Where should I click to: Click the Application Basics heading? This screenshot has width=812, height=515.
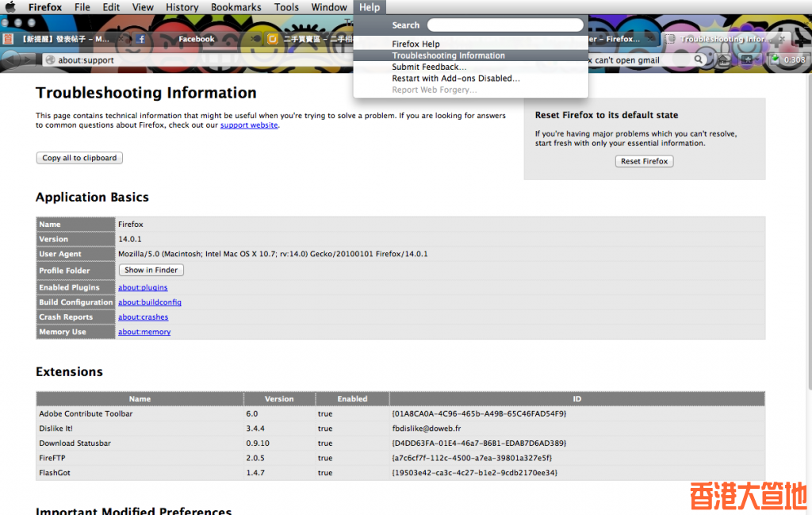pos(92,197)
